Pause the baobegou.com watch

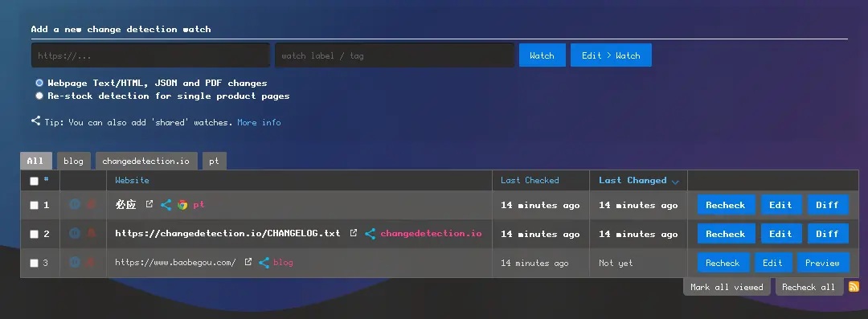[75, 263]
